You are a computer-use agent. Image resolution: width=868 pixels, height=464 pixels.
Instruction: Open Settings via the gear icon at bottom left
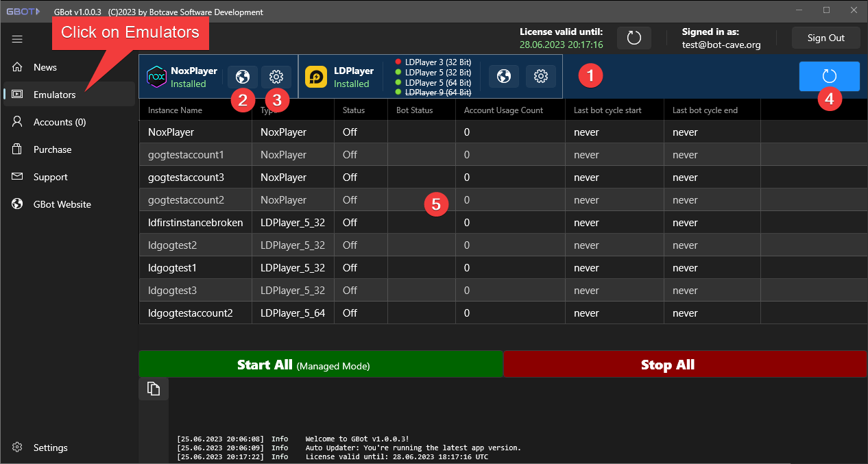pos(17,448)
